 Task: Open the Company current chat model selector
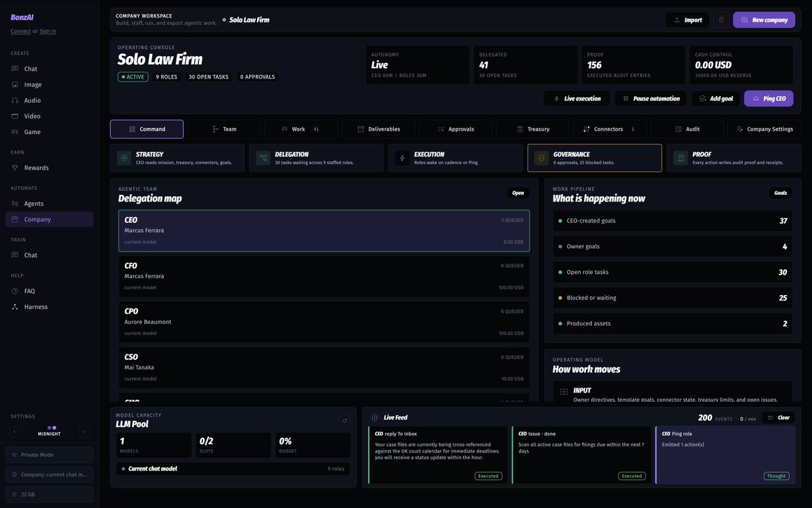(x=49, y=475)
